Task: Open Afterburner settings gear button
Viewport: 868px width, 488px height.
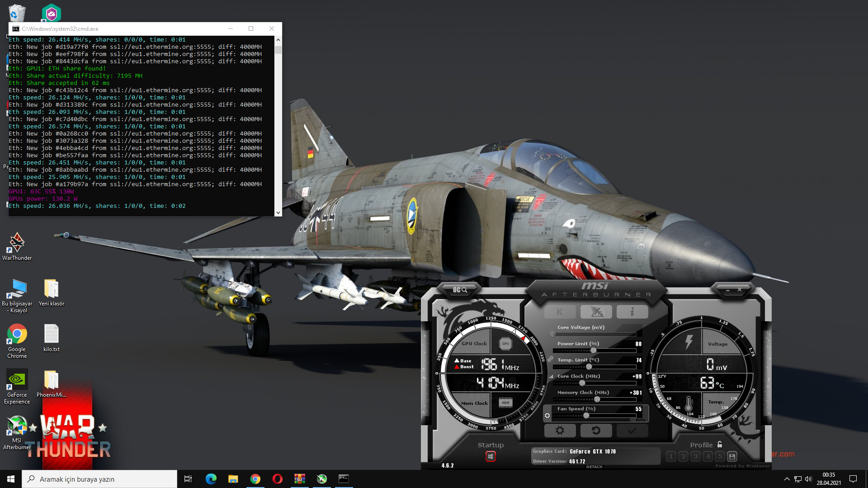Action: [560, 431]
